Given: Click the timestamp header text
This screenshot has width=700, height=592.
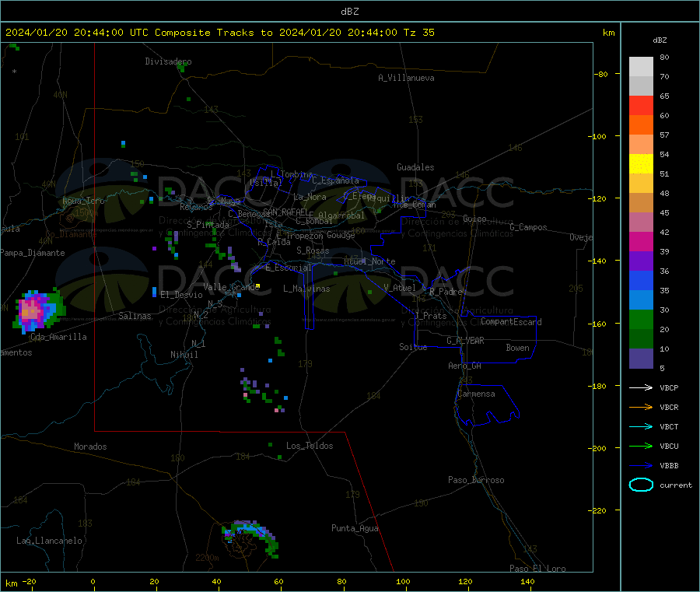Looking at the screenshot, I should [220, 33].
